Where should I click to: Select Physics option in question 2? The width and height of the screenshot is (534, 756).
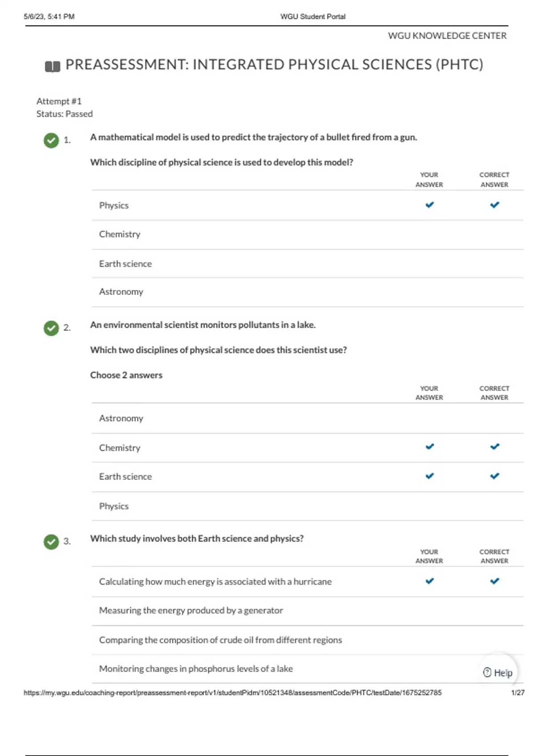[307, 506]
